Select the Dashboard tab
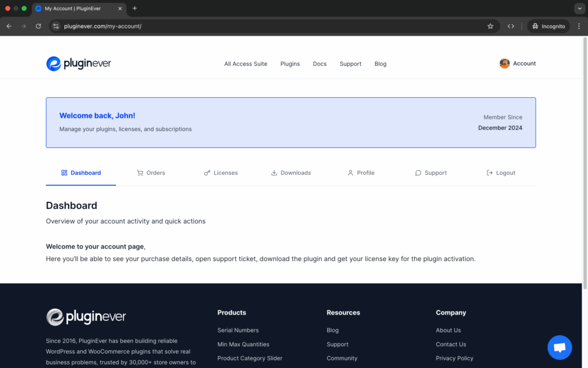This screenshot has height=368, width=588. coord(80,172)
